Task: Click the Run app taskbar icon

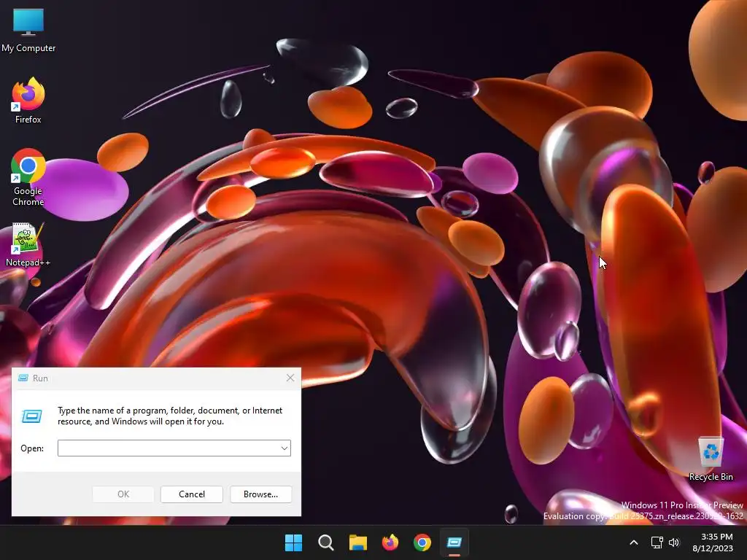Action: [x=454, y=542]
